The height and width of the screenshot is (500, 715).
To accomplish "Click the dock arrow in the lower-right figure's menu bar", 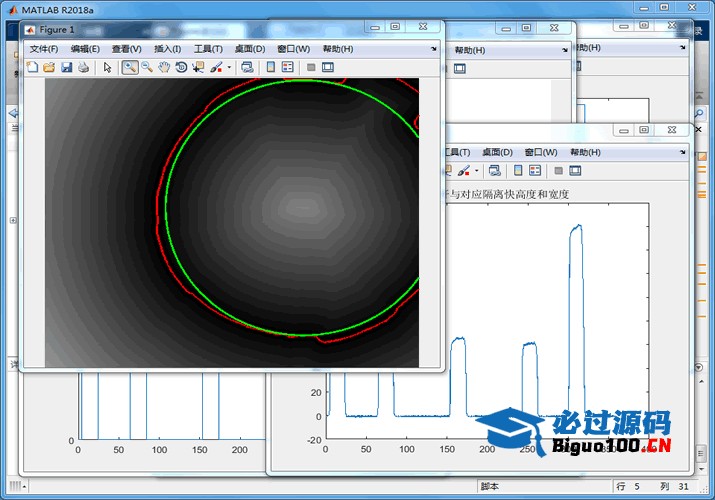I will point(683,152).
